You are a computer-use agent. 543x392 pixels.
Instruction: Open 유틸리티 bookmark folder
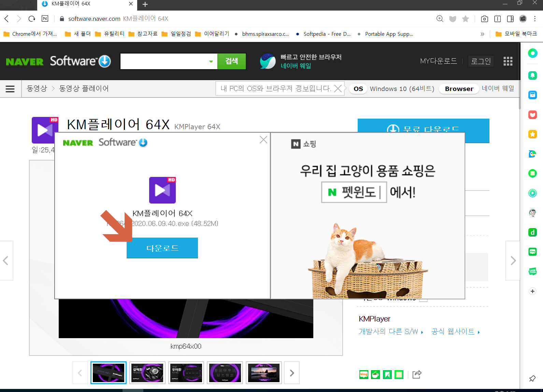coord(110,34)
